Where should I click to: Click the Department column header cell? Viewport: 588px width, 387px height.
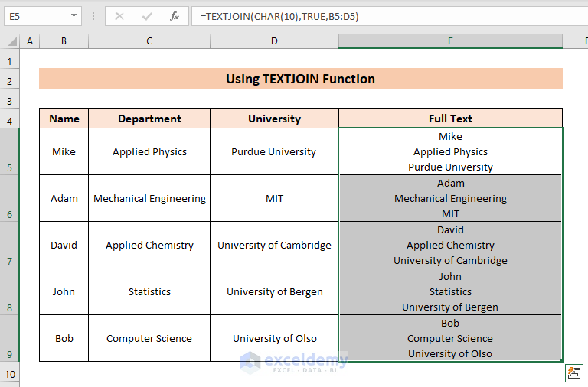click(149, 119)
